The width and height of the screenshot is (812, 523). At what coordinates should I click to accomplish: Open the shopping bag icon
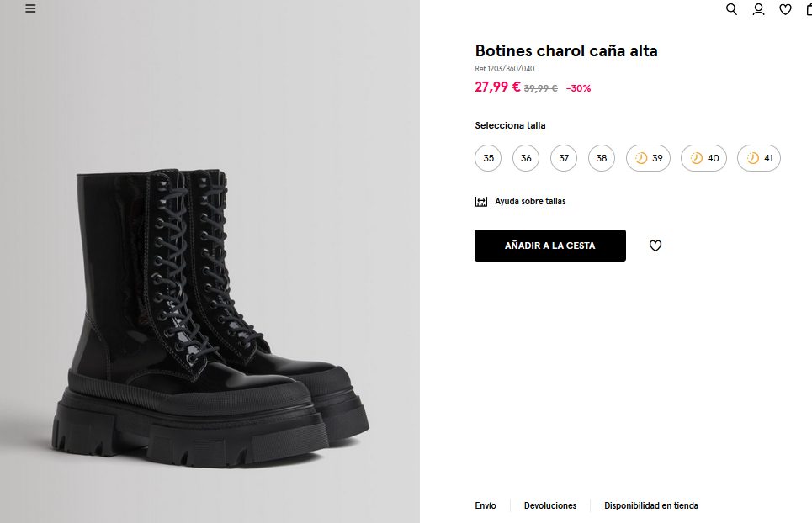(x=809, y=9)
